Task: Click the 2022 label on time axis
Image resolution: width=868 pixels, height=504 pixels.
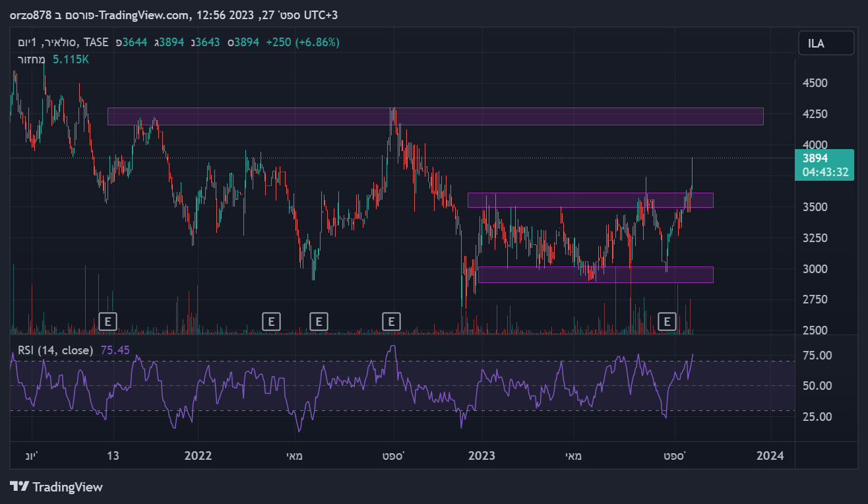Action: tap(198, 456)
